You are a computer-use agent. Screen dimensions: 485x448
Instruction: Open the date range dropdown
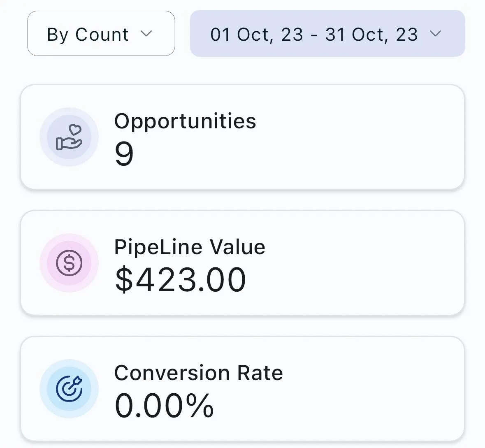point(327,33)
